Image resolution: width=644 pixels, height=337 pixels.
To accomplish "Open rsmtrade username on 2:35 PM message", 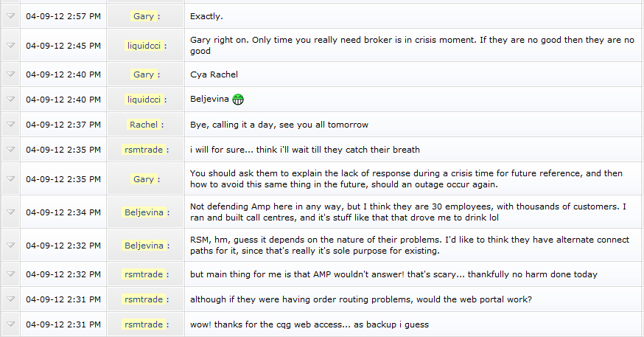I will 144,150.
